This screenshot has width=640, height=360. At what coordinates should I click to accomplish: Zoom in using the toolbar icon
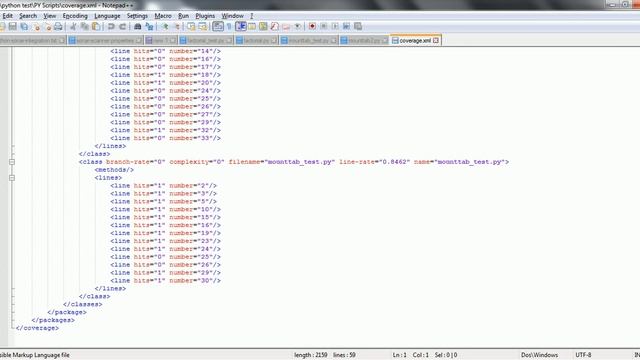click(x=165, y=27)
